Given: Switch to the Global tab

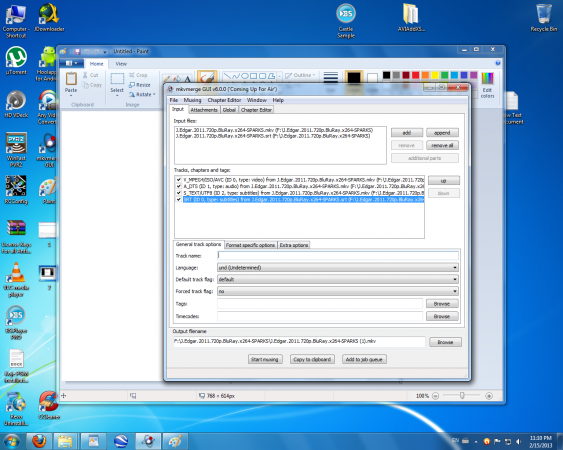Looking at the screenshot, I should [229, 110].
